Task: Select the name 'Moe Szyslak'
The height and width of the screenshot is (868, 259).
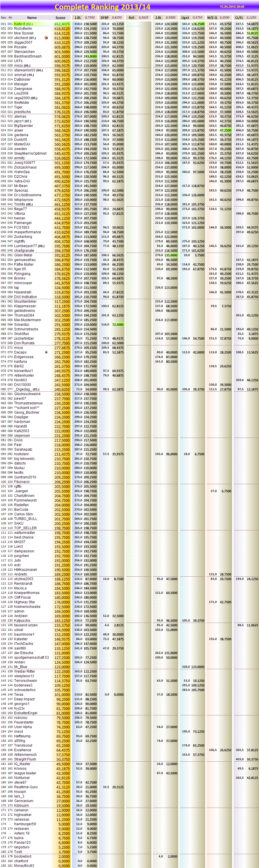Action: coord(24,33)
